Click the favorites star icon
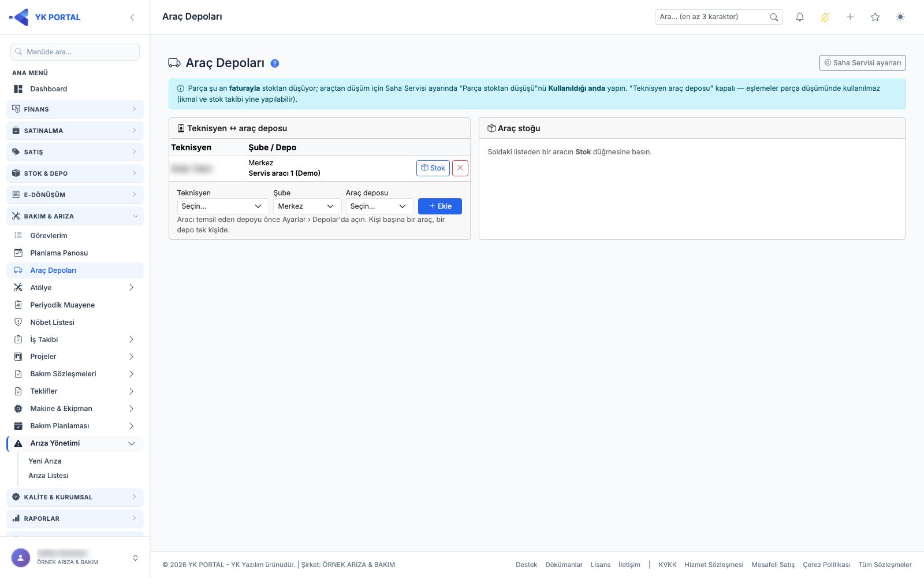The image size is (924, 578). tap(875, 17)
